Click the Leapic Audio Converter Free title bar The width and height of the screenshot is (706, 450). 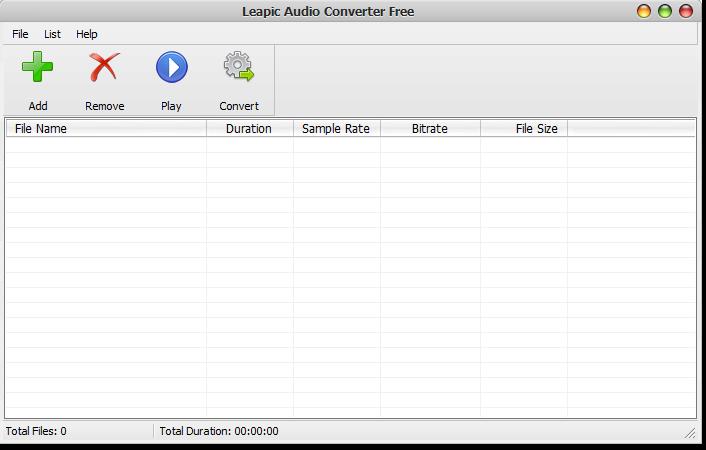[328, 12]
